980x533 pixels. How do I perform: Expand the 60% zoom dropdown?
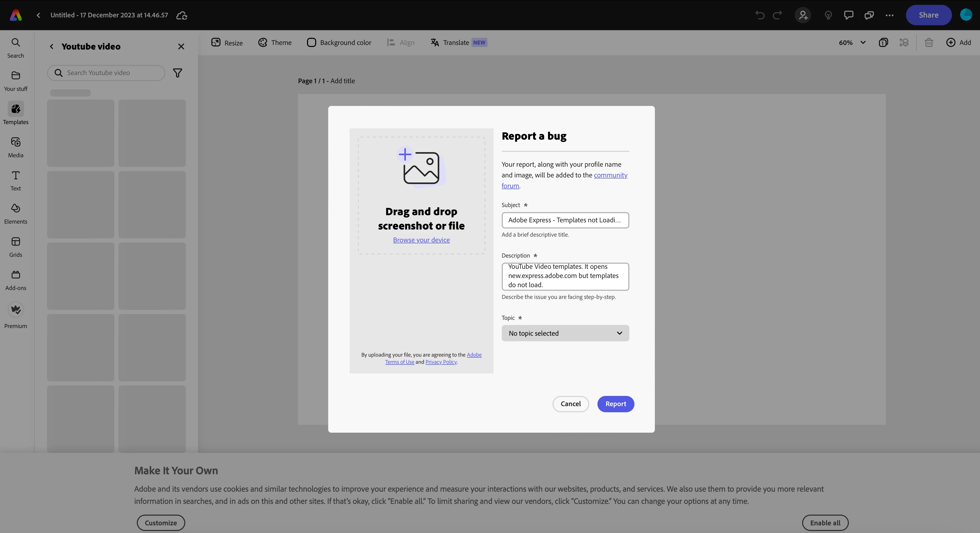[x=852, y=43]
